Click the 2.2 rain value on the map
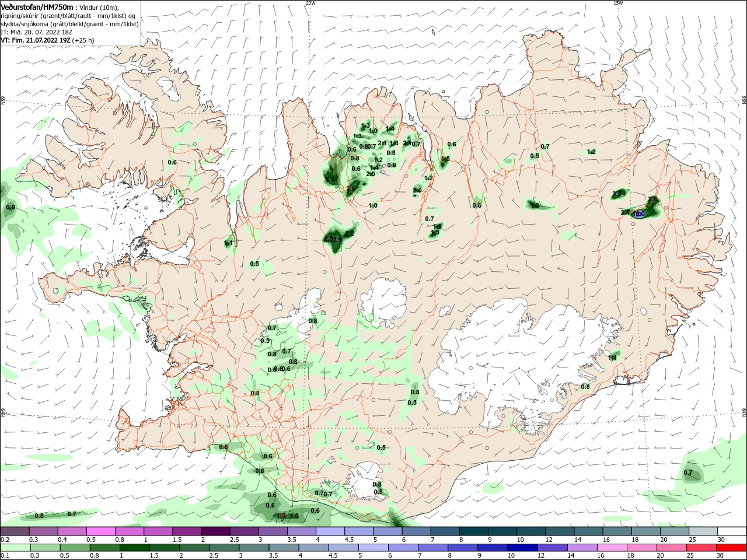747x560 pixels. pyautogui.click(x=350, y=233)
